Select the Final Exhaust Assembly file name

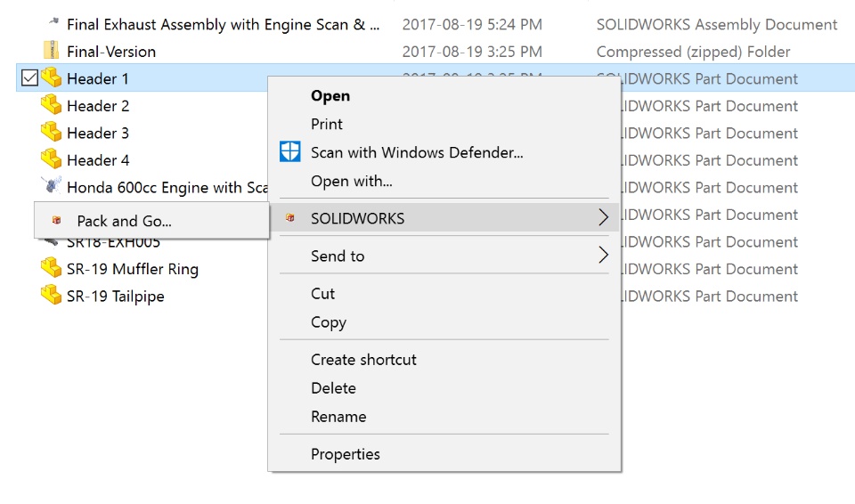pyautogui.click(x=223, y=25)
